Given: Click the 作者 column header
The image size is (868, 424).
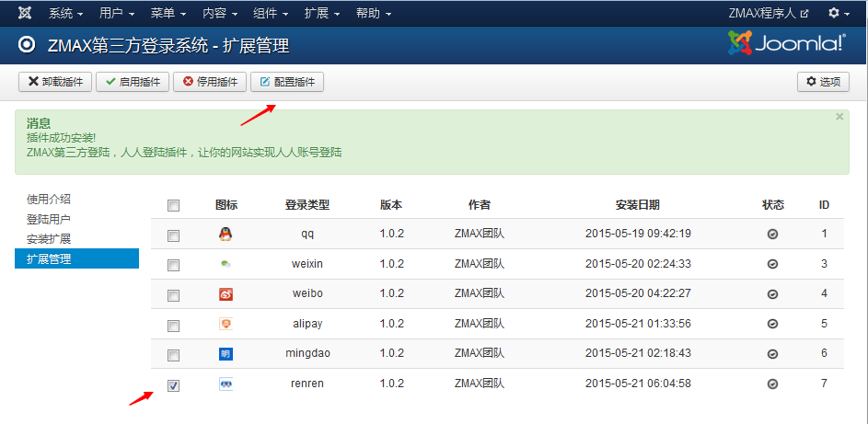Looking at the screenshot, I should coord(480,205).
